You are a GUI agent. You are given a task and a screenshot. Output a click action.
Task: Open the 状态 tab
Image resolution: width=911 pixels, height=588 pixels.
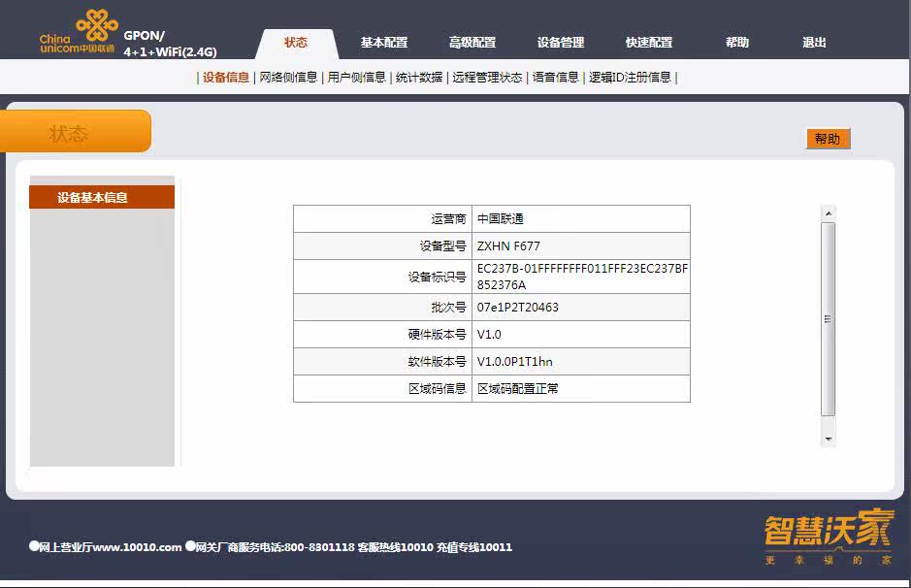click(x=296, y=43)
